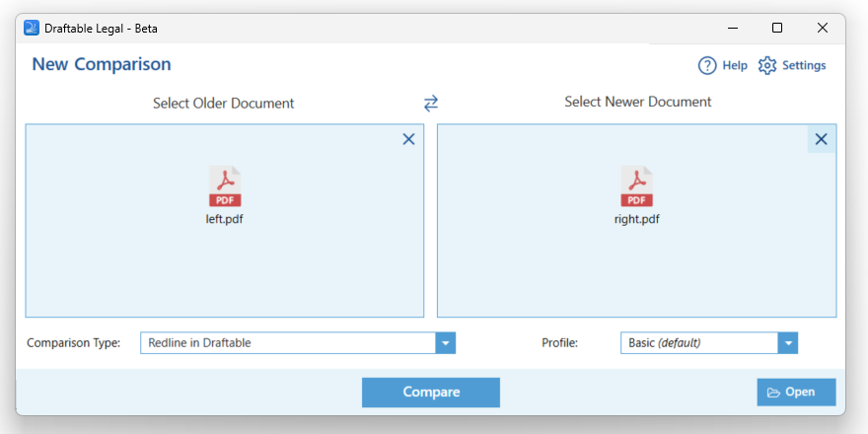
Task: Click the right.pdf PDF file icon
Action: pyautogui.click(x=636, y=186)
